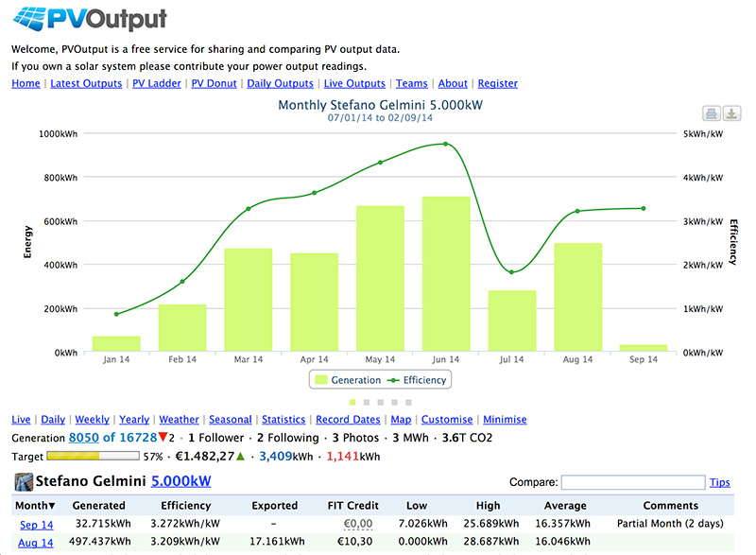Open the Statistics view link

tap(283, 420)
